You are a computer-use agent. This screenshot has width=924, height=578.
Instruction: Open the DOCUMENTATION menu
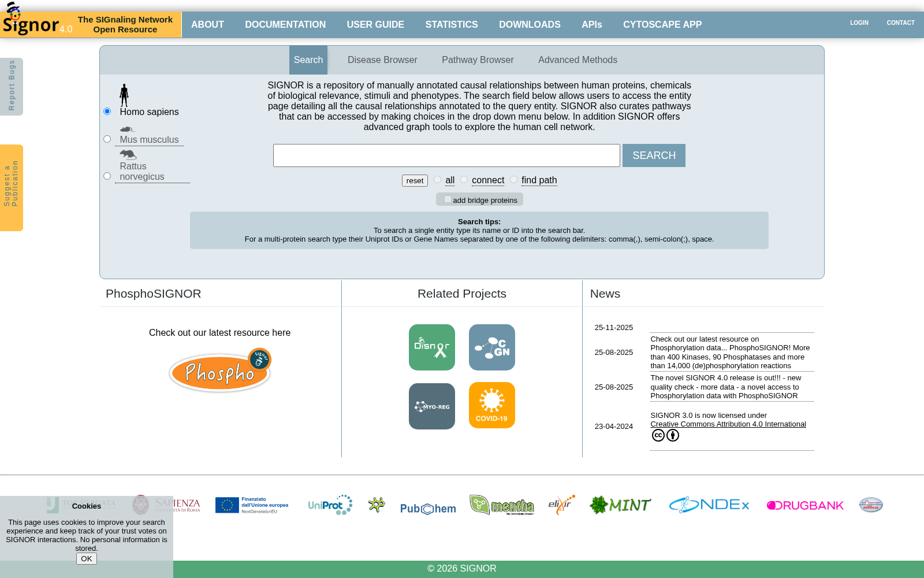(x=285, y=25)
